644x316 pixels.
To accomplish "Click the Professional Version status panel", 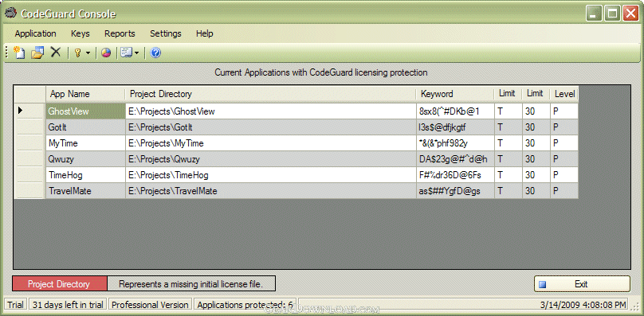I will [x=150, y=305].
